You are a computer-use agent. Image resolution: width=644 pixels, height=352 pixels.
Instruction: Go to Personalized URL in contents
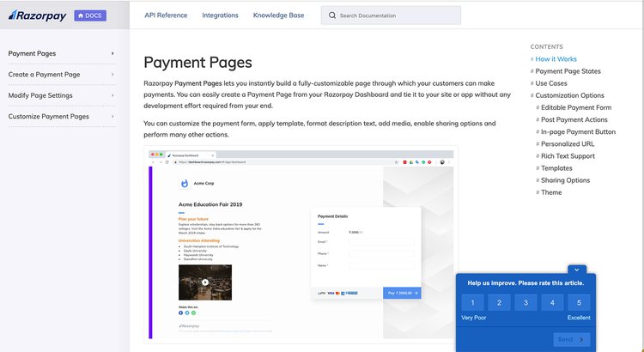568,143
